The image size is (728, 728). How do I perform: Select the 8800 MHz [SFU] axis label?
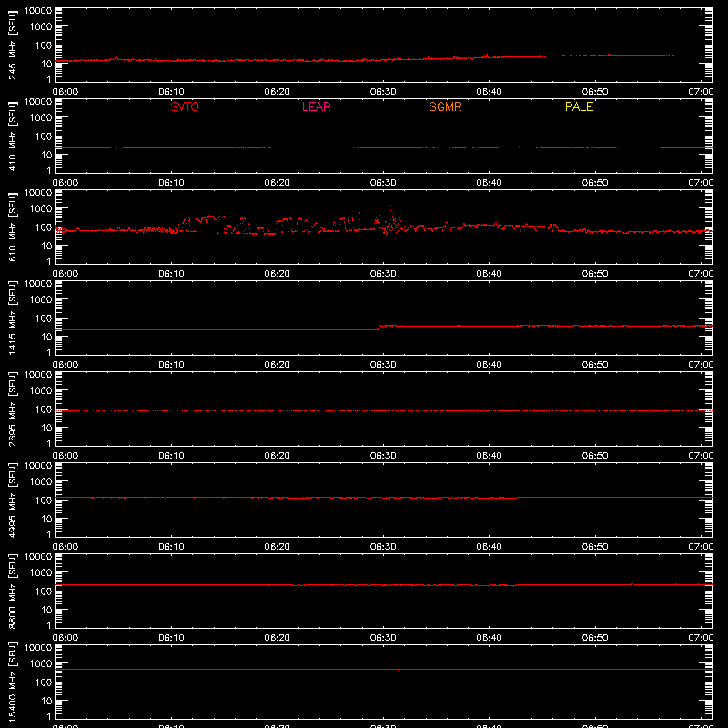12,591
